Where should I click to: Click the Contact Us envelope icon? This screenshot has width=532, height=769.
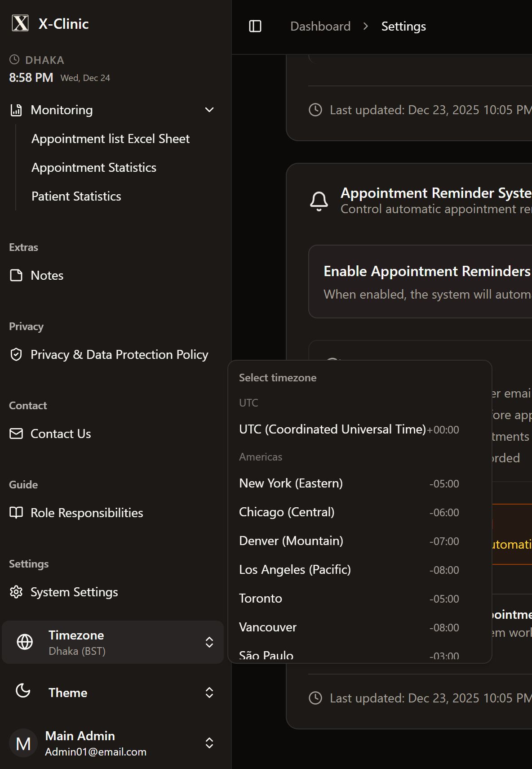pyautogui.click(x=16, y=434)
